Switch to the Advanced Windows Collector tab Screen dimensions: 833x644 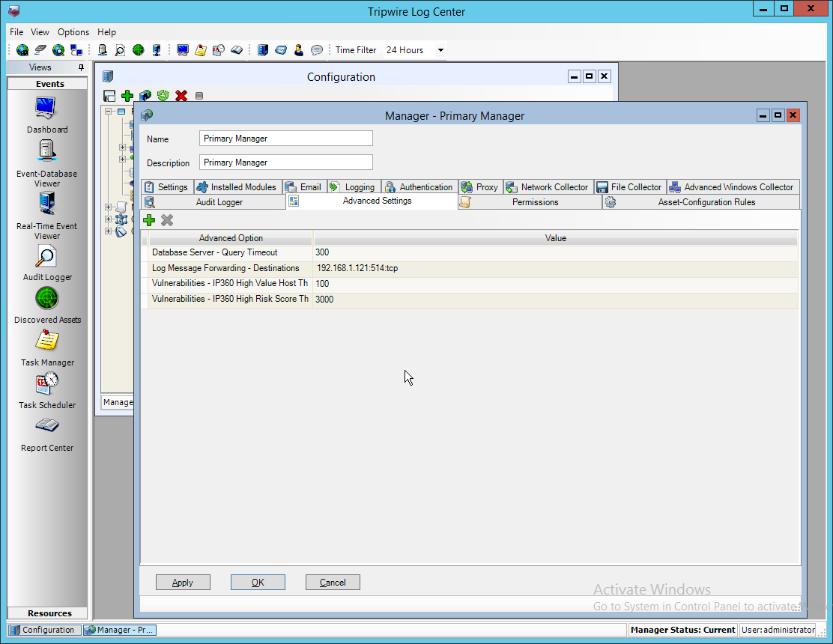click(x=733, y=187)
